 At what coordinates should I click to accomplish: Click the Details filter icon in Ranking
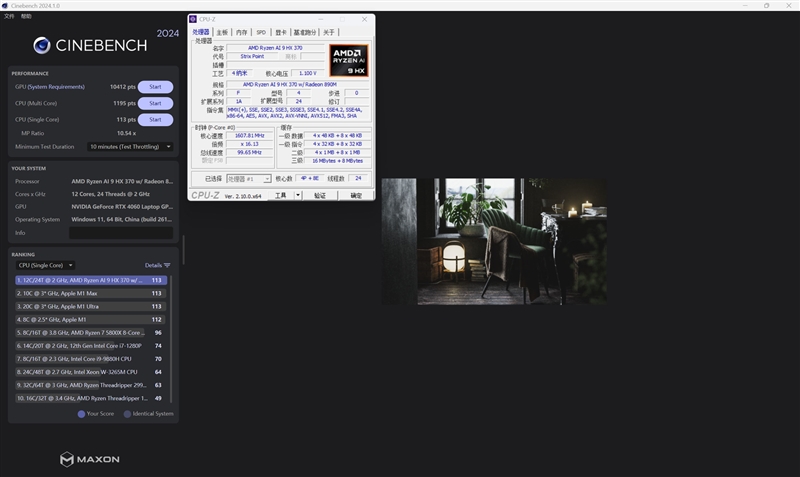coord(167,265)
